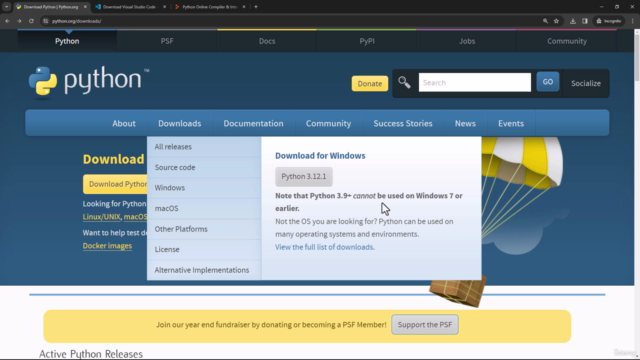This screenshot has height=360, width=640.
Task: Open the site information icon in address bar
Action: pos(45,21)
